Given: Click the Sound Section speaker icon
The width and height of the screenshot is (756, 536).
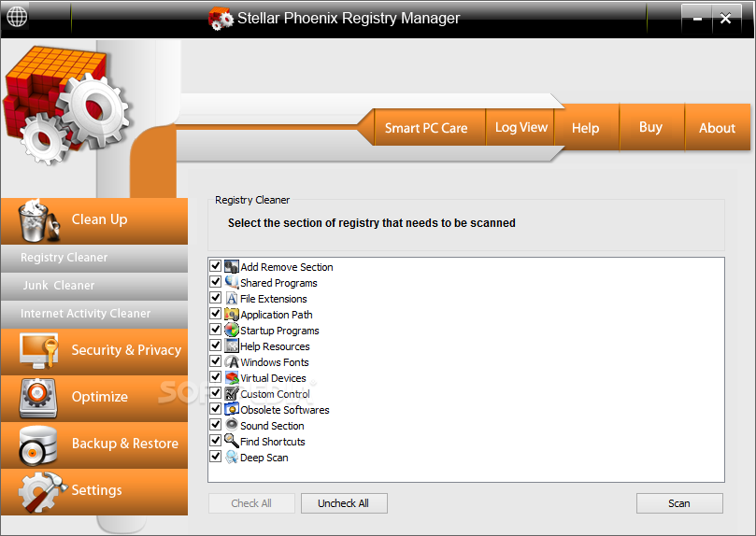Looking at the screenshot, I should coord(232,425).
